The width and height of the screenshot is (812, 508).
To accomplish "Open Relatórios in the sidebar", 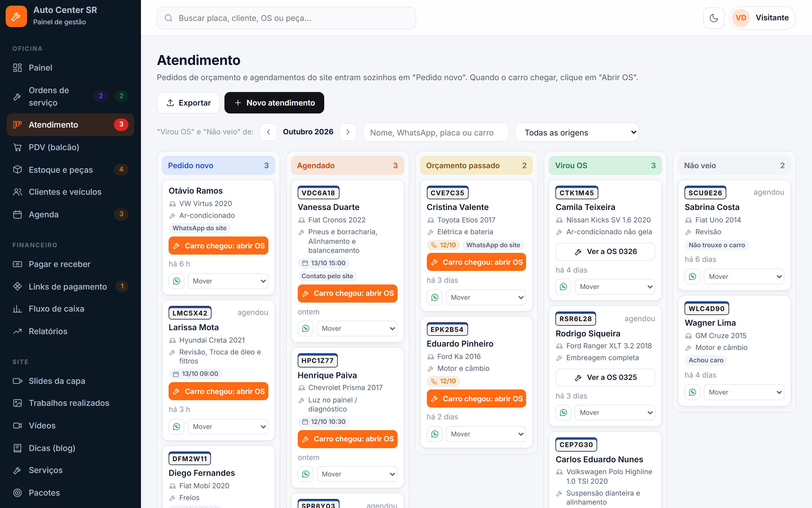I will click(x=70, y=331).
